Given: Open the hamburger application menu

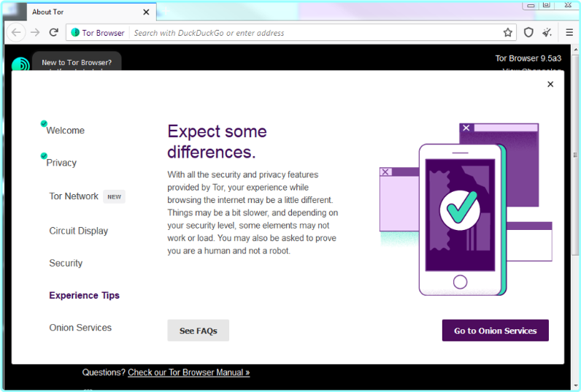Looking at the screenshot, I should [x=569, y=33].
